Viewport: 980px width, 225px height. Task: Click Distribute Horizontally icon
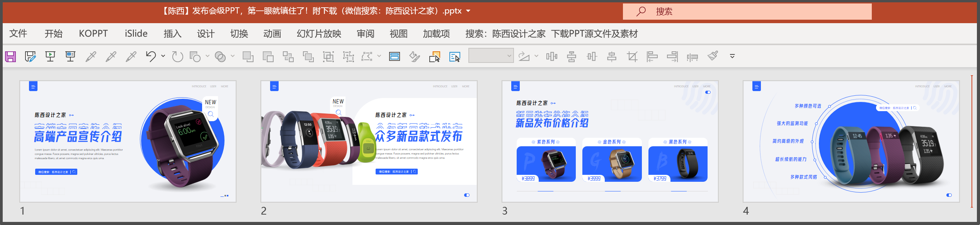coord(552,57)
